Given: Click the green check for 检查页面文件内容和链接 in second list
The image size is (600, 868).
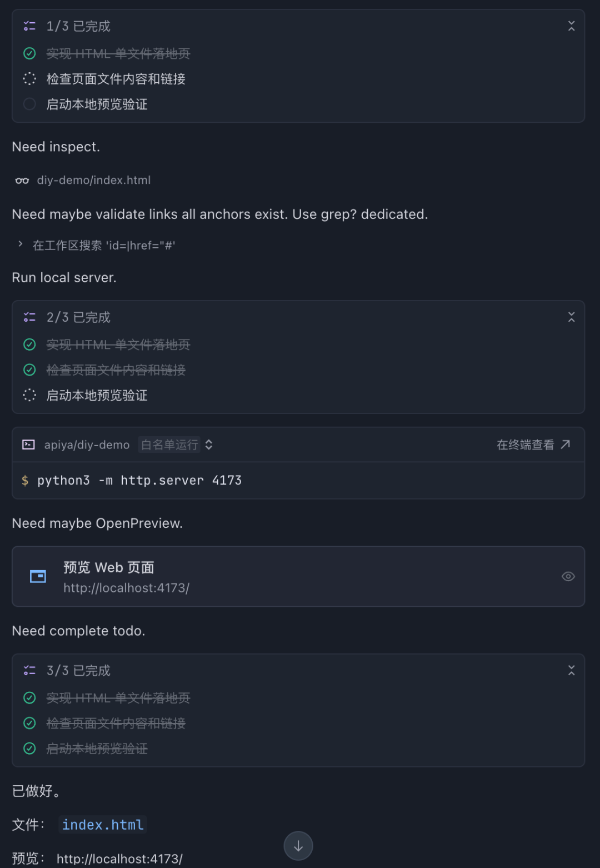Looking at the screenshot, I should tap(29, 370).
